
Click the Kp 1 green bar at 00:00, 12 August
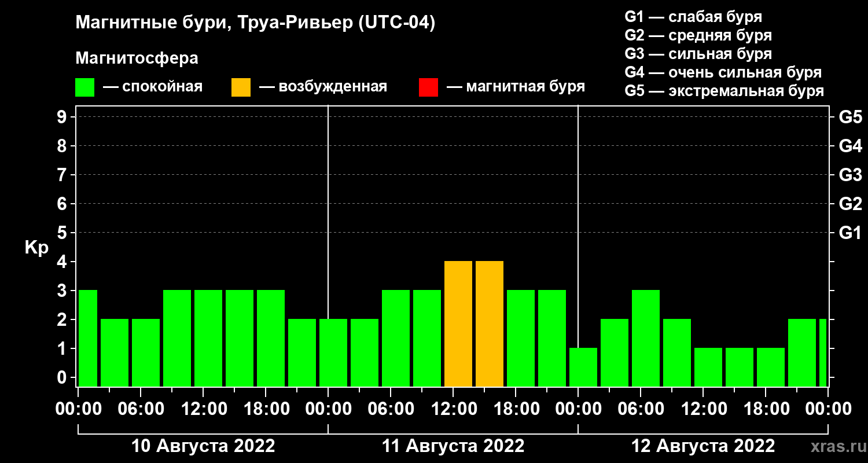583,367
